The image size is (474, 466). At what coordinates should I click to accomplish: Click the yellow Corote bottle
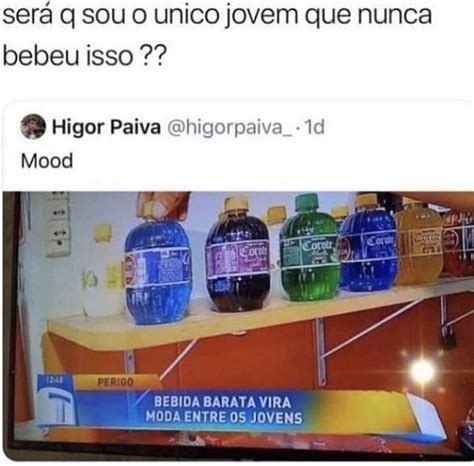tap(419, 242)
